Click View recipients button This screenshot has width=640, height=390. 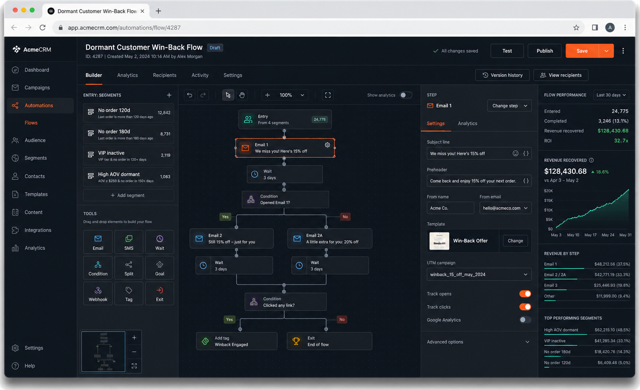pyautogui.click(x=561, y=75)
